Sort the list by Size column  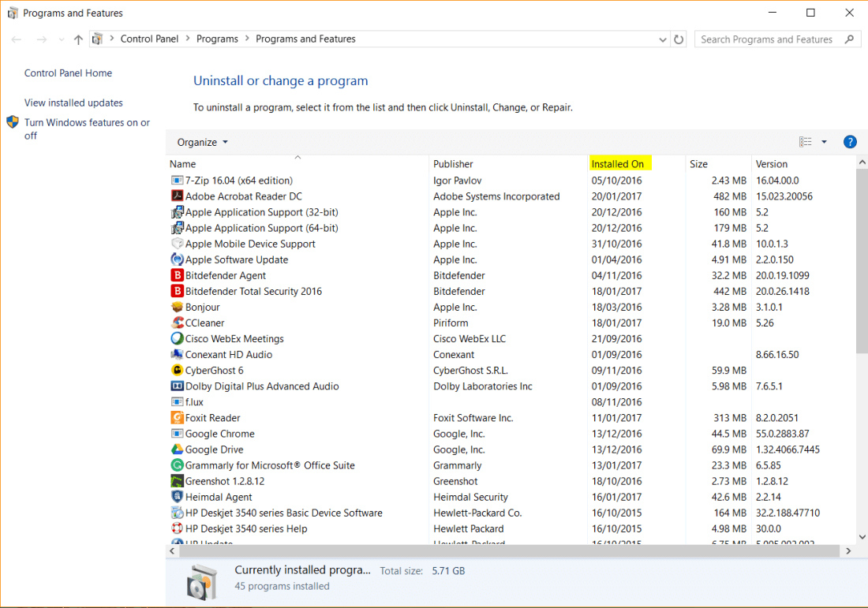[x=698, y=164]
